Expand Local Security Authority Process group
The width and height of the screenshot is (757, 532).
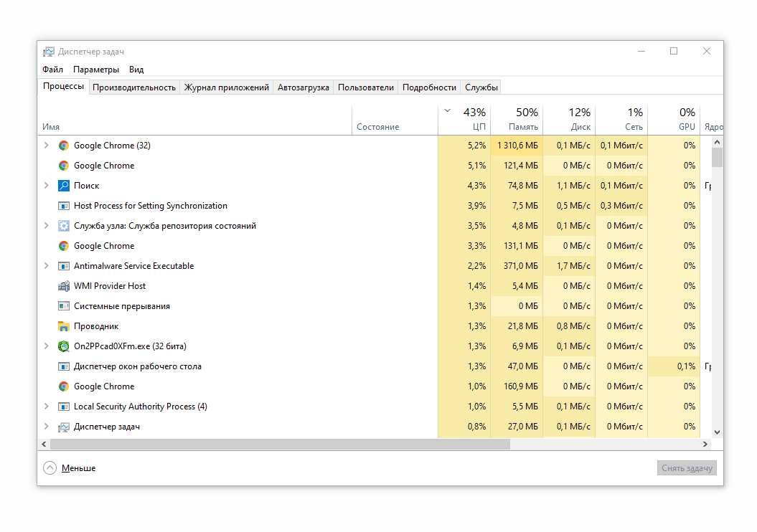47,407
